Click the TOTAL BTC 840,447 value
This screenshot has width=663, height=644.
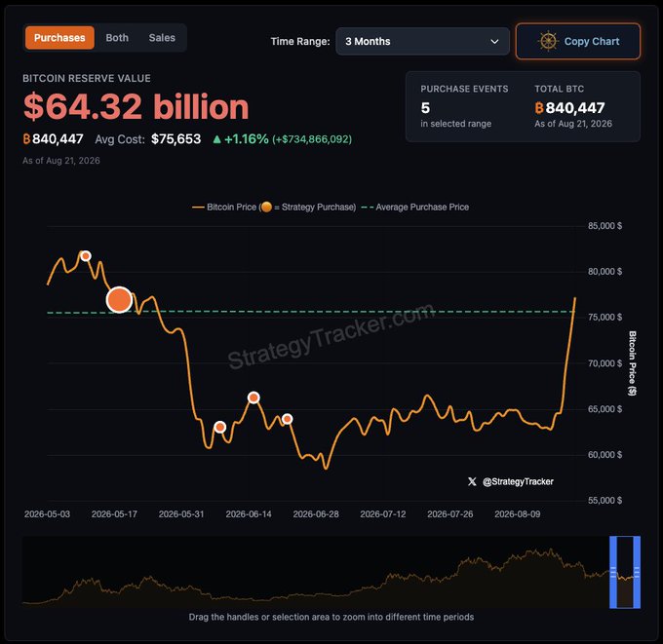575,108
